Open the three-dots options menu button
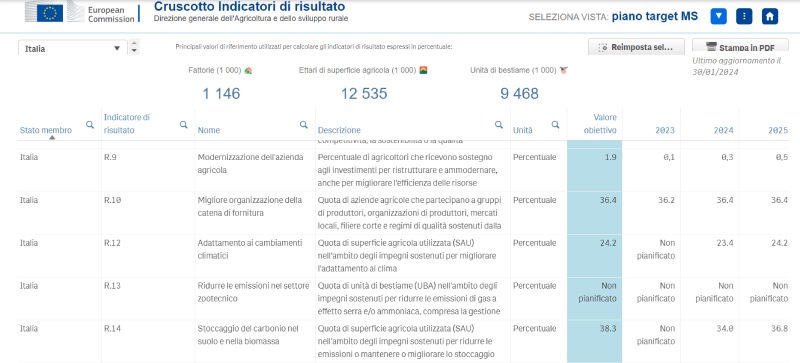The height and width of the screenshot is (363, 800). pyautogui.click(x=744, y=16)
